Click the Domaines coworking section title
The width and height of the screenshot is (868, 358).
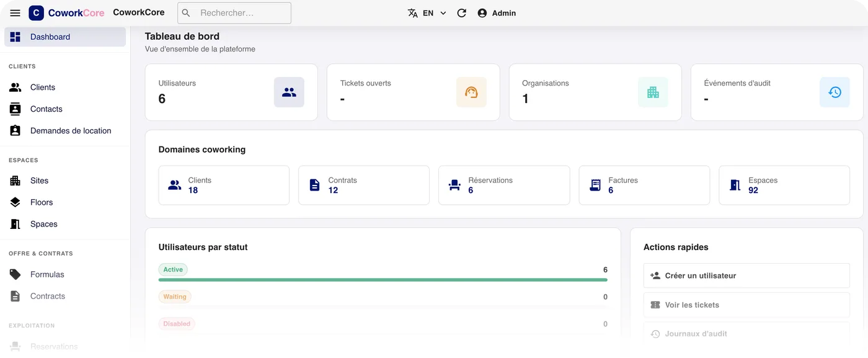[x=202, y=150]
